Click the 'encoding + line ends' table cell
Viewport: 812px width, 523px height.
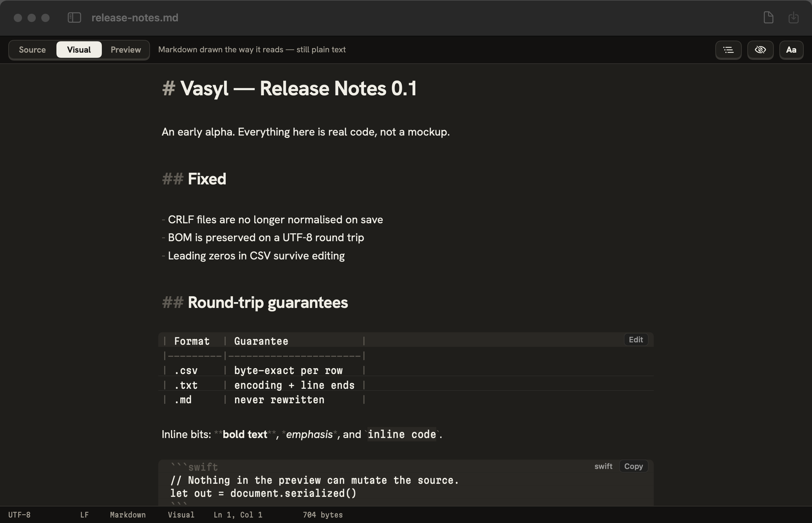(294, 385)
